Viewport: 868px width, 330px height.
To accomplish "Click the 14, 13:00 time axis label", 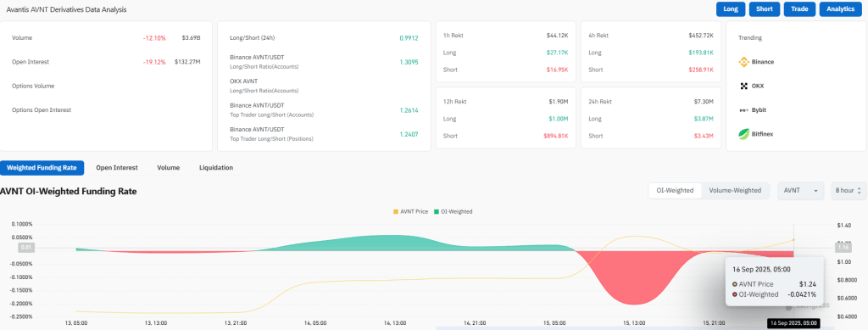I will click(x=395, y=323).
